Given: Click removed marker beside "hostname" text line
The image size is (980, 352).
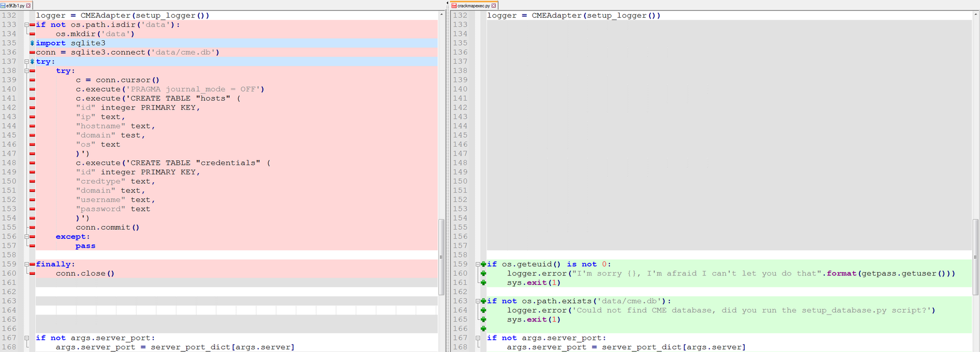Looking at the screenshot, I should 32,126.
